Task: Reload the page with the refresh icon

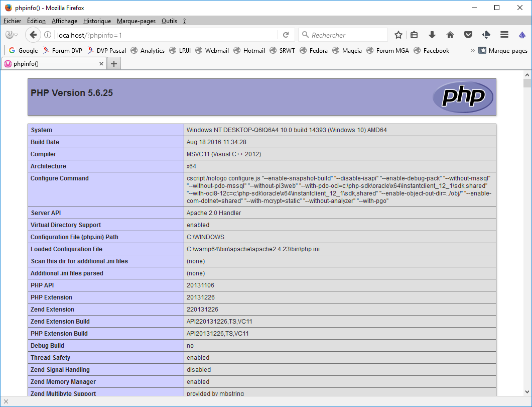Action: [x=286, y=35]
